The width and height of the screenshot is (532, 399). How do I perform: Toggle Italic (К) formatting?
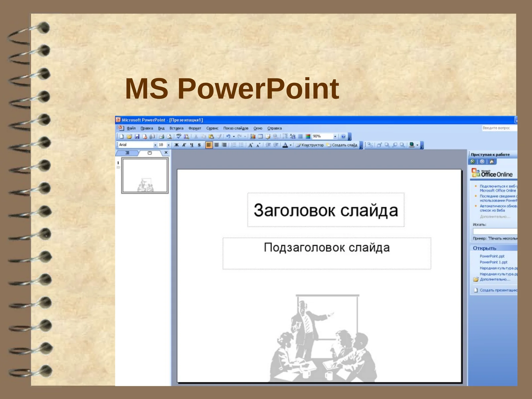[x=184, y=145]
